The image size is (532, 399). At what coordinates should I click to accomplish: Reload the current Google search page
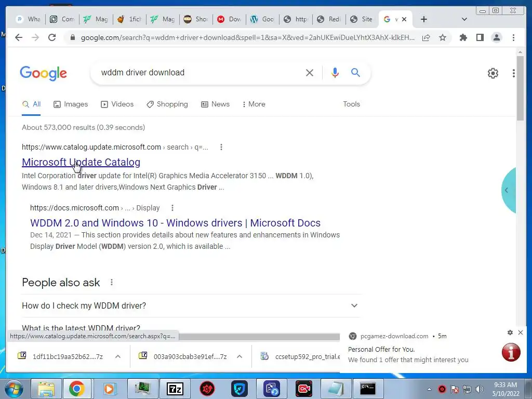[52, 37]
